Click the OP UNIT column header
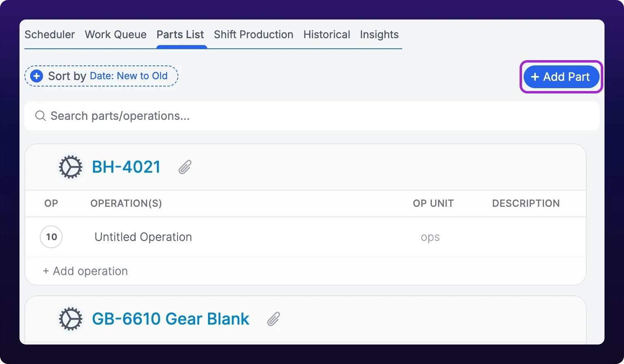The image size is (624, 364). click(433, 203)
